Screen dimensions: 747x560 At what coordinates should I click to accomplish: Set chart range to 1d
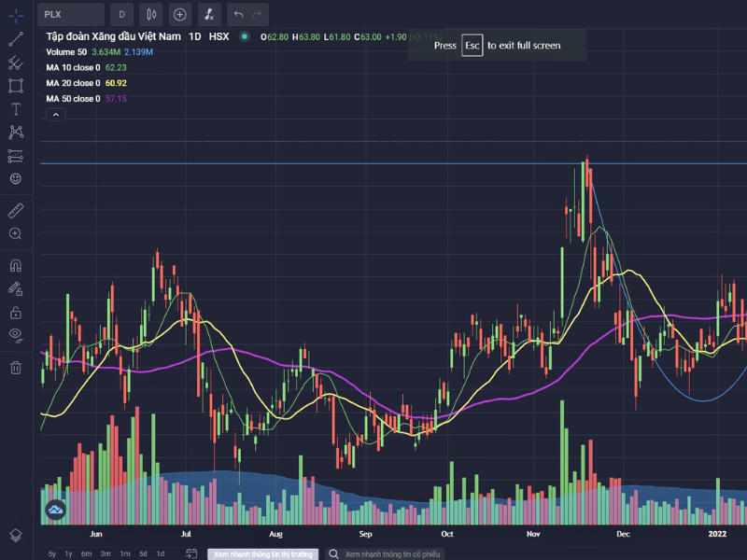coord(161,553)
